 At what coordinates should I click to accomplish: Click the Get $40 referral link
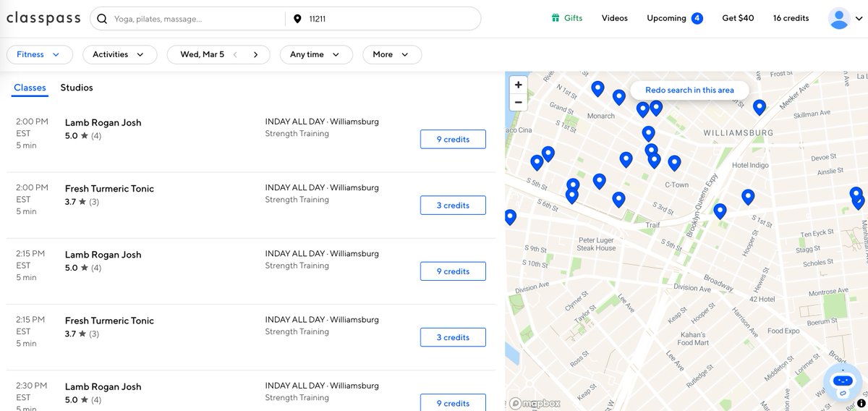pos(738,18)
